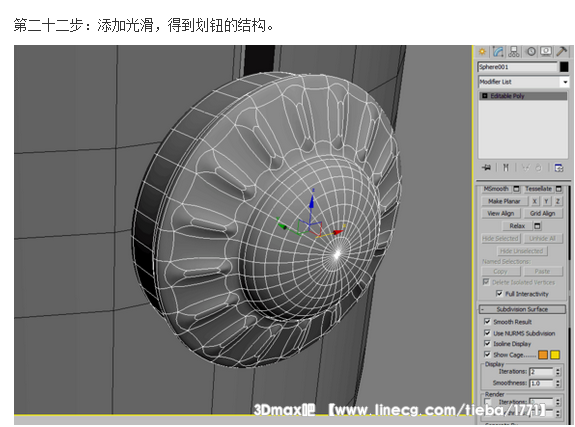575x427 pixels.
Task: Toggle Use NURMS Subdivision checkbox
Action: [x=487, y=333]
